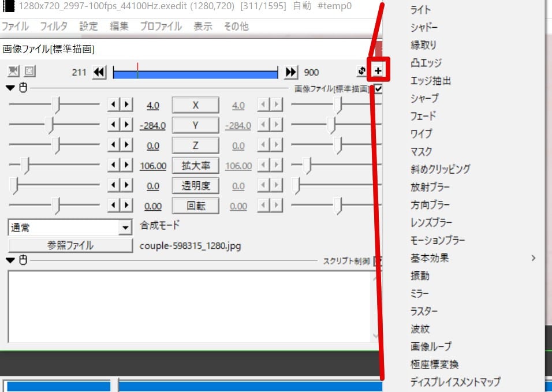Click the 拡大率 parameter button
Screen dimensions: 552x392
pos(195,165)
